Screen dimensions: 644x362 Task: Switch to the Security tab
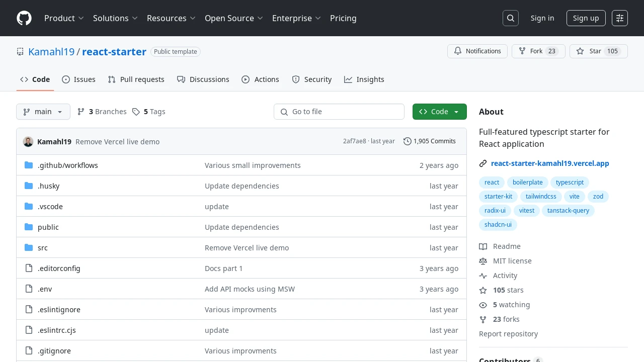[x=312, y=79]
